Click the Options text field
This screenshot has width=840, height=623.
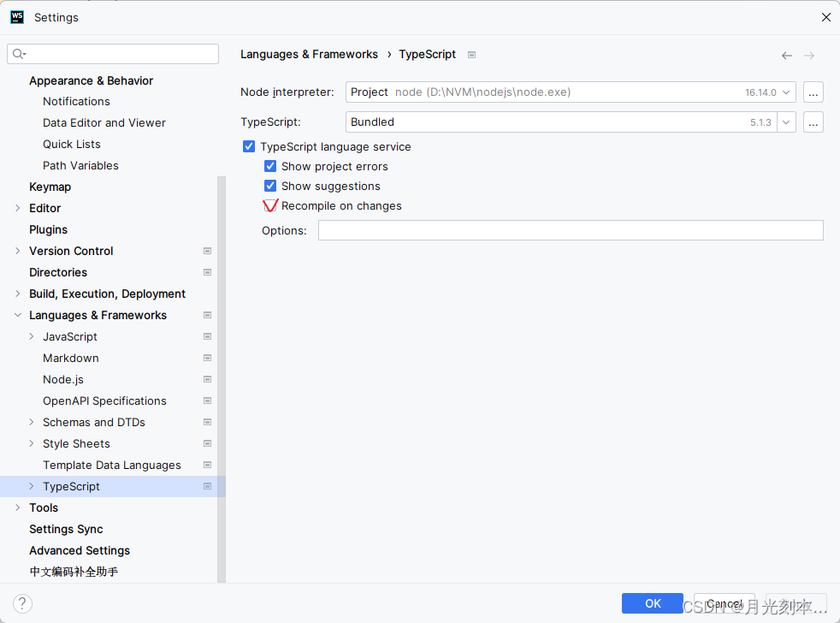point(571,230)
